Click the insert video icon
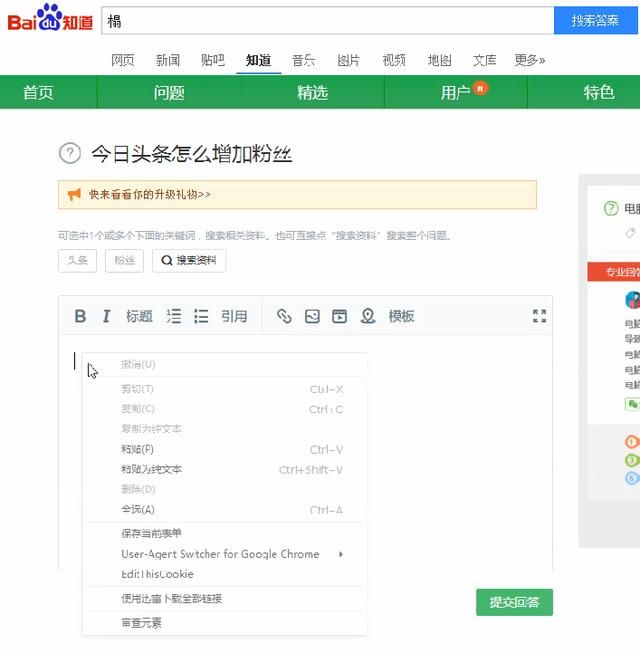The height and width of the screenshot is (653, 640). pos(340,316)
